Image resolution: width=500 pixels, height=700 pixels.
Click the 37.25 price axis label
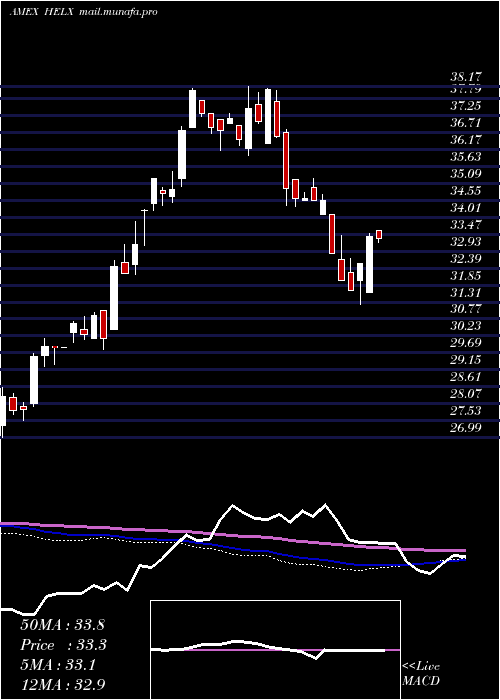coord(466,106)
